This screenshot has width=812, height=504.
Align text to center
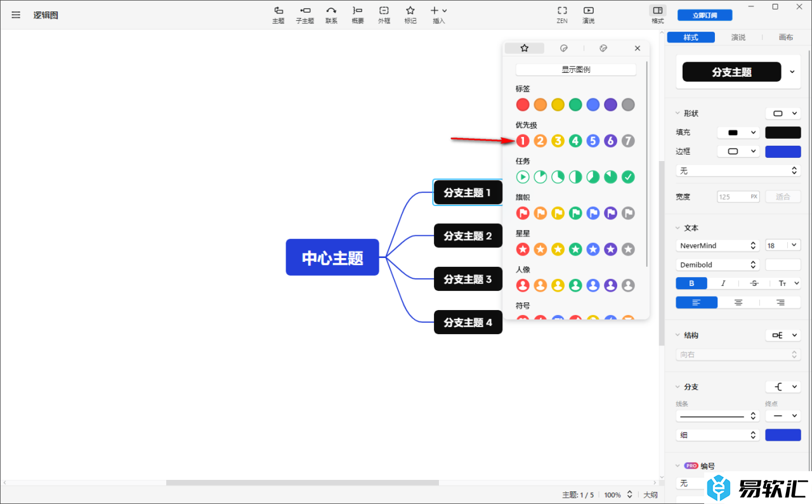point(738,302)
